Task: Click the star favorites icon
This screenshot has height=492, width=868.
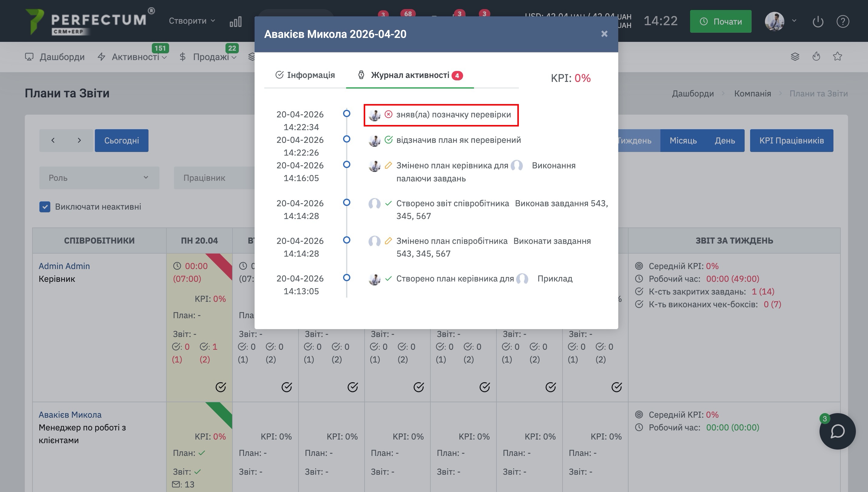Action: [837, 56]
